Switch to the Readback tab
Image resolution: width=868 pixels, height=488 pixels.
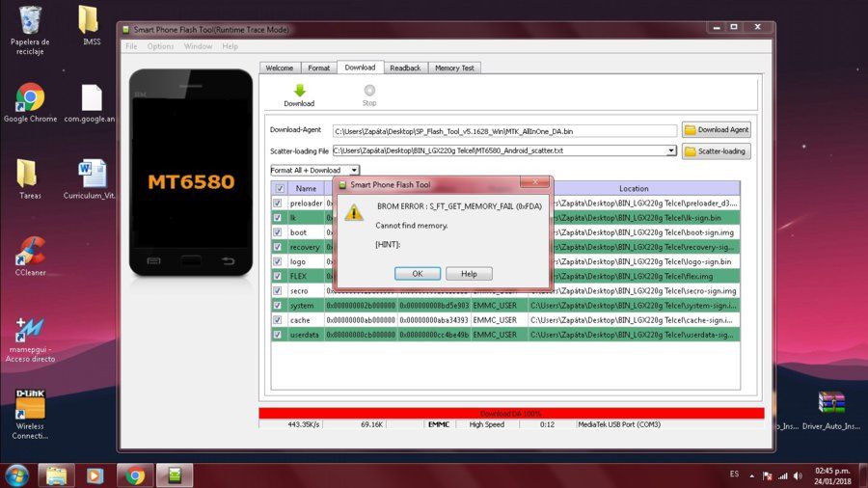(x=405, y=68)
